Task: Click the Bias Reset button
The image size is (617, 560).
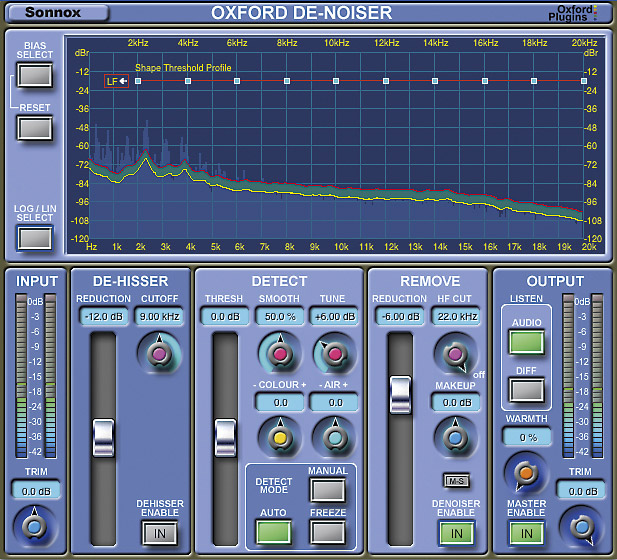Action: [35, 128]
